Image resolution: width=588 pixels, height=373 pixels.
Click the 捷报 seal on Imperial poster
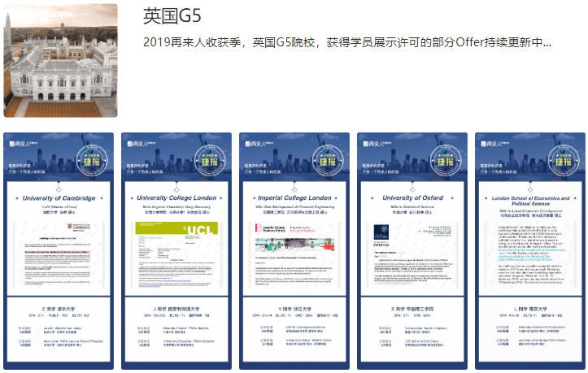point(328,160)
